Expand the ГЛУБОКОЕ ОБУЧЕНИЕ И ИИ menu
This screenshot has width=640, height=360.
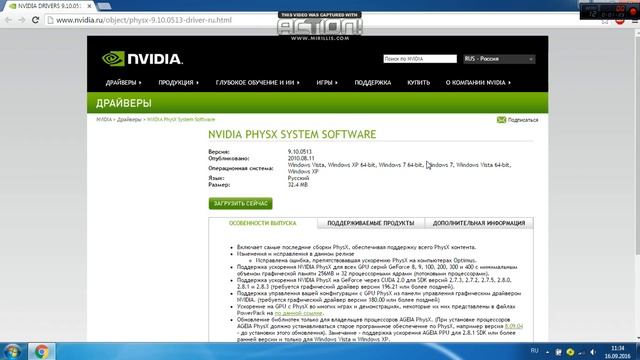[258, 82]
